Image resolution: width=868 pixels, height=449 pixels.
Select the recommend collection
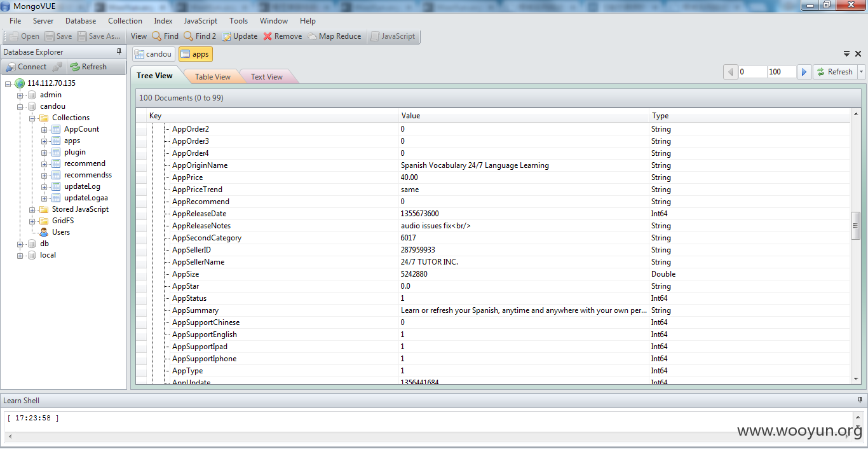point(85,163)
